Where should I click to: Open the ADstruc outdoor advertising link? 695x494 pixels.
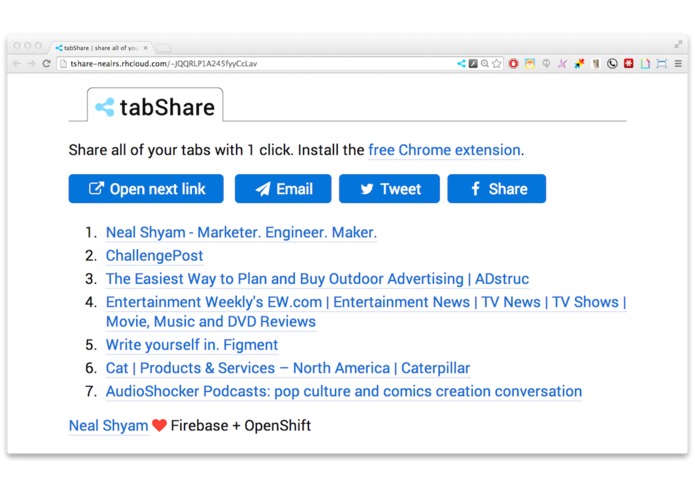tap(317, 279)
